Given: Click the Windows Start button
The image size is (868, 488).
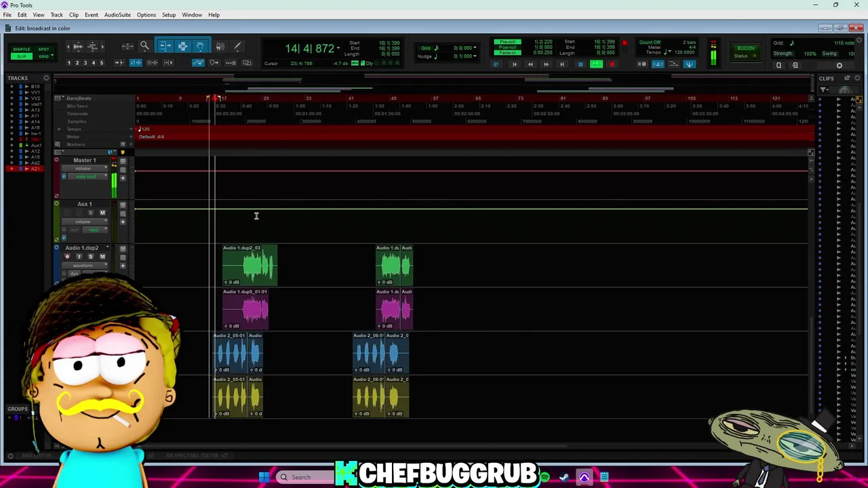Looking at the screenshot, I should pos(264,477).
